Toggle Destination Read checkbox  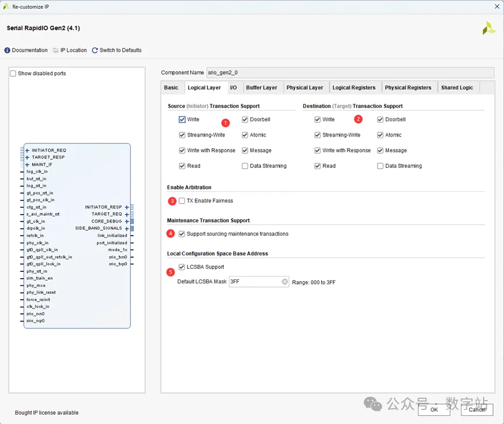point(318,166)
